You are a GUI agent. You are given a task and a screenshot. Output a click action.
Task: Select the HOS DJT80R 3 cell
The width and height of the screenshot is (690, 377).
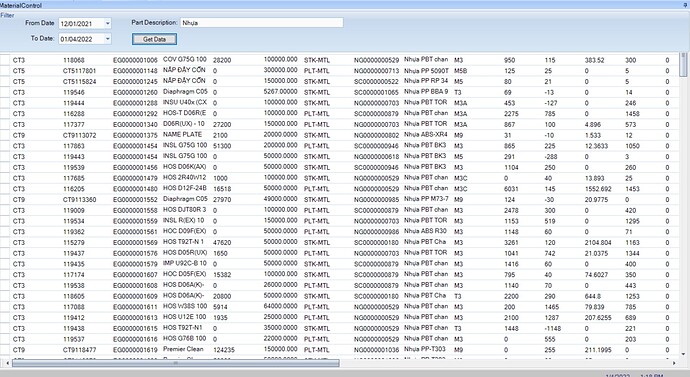point(185,209)
